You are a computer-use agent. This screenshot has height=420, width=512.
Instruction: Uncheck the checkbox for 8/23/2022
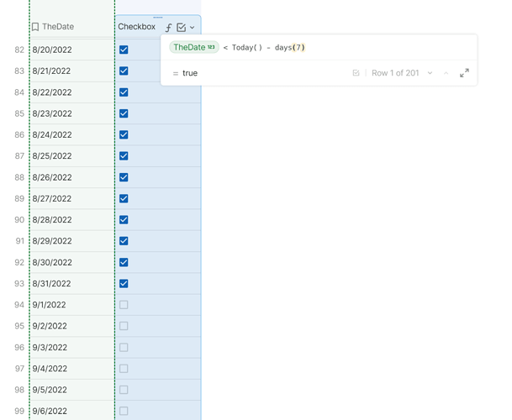pos(124,113)
